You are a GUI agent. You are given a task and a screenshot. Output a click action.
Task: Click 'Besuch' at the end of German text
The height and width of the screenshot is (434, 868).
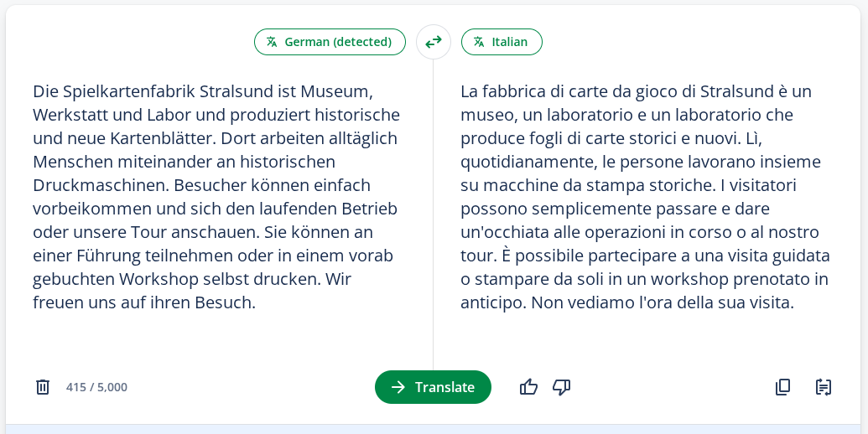(226, 302)
